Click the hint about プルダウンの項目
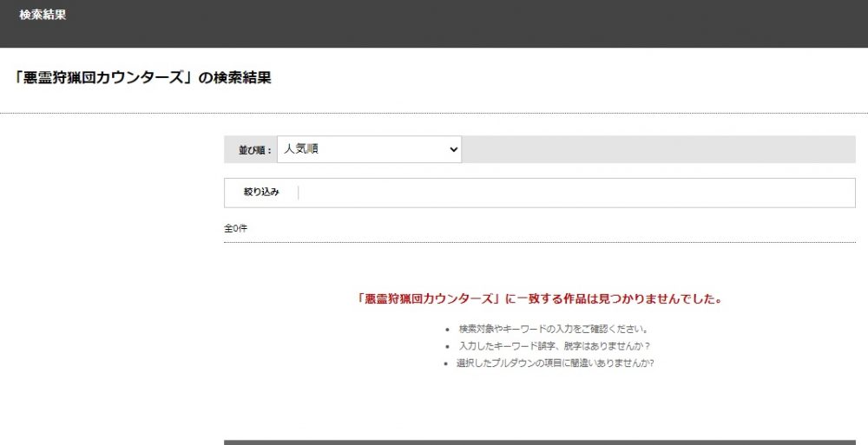The image size is (868, 445). (556, 363)
